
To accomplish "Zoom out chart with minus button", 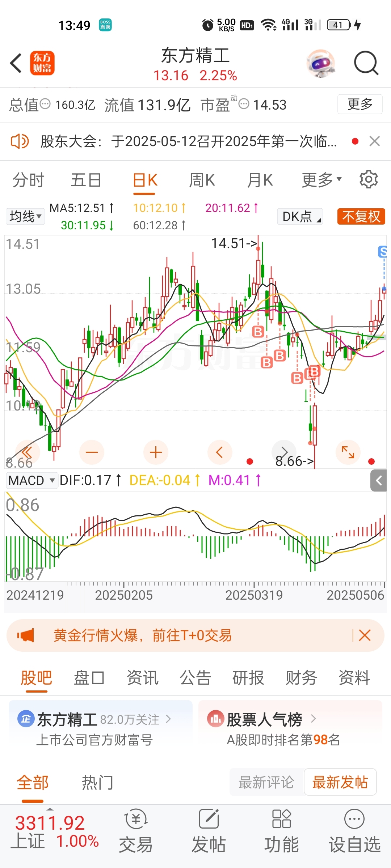I will tap(92, 452).
